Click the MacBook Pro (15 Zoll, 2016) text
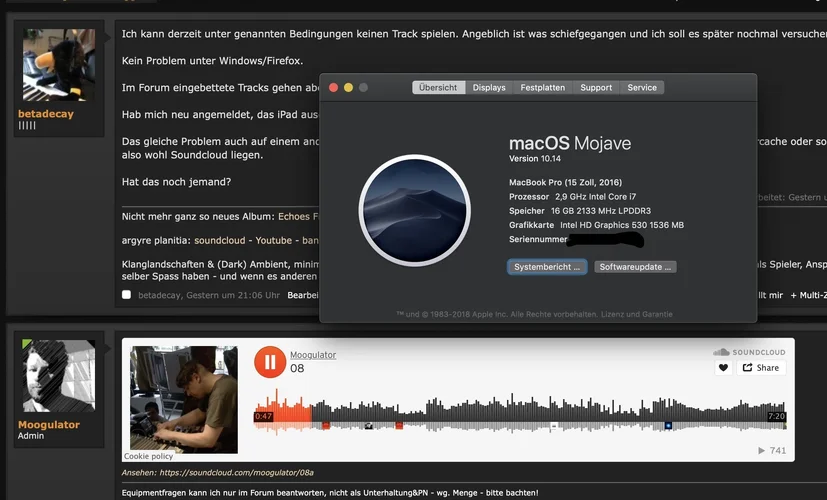This screenshot has width=827, height=500. pos(565,182)
